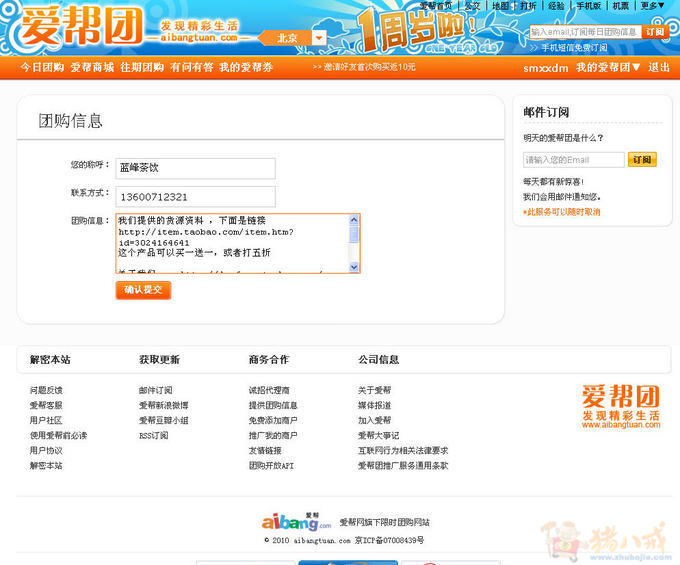Viewport: 680px width, 565px height.
Task: Click 退出 to log out
Action: [659, 67]
